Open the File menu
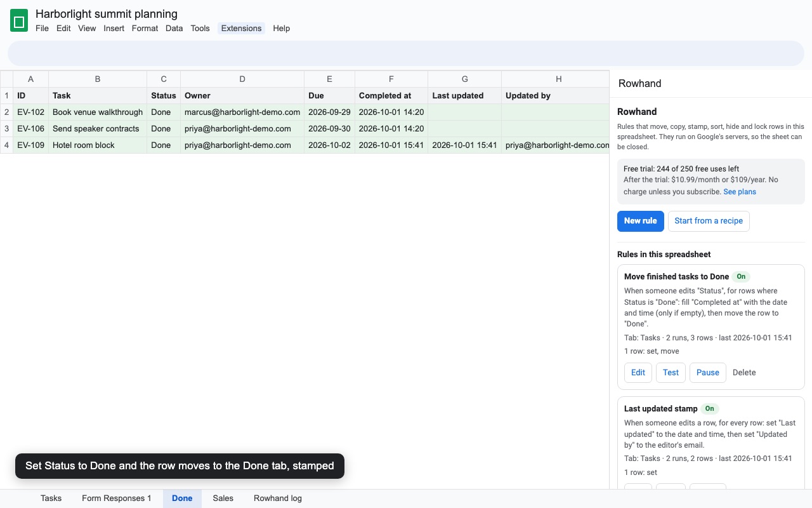The image size is (812, 508). pyautogui.click(x=42, y=28)
